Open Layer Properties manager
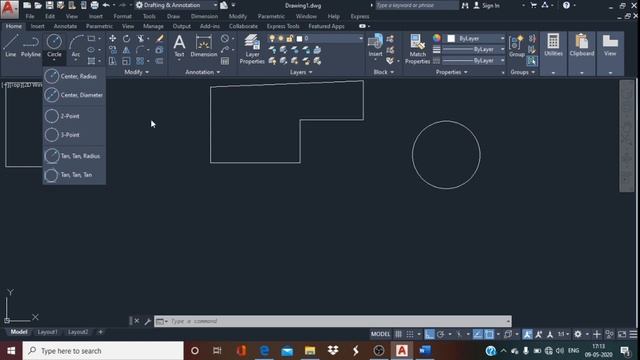640x360 pixels. point(252,49)
